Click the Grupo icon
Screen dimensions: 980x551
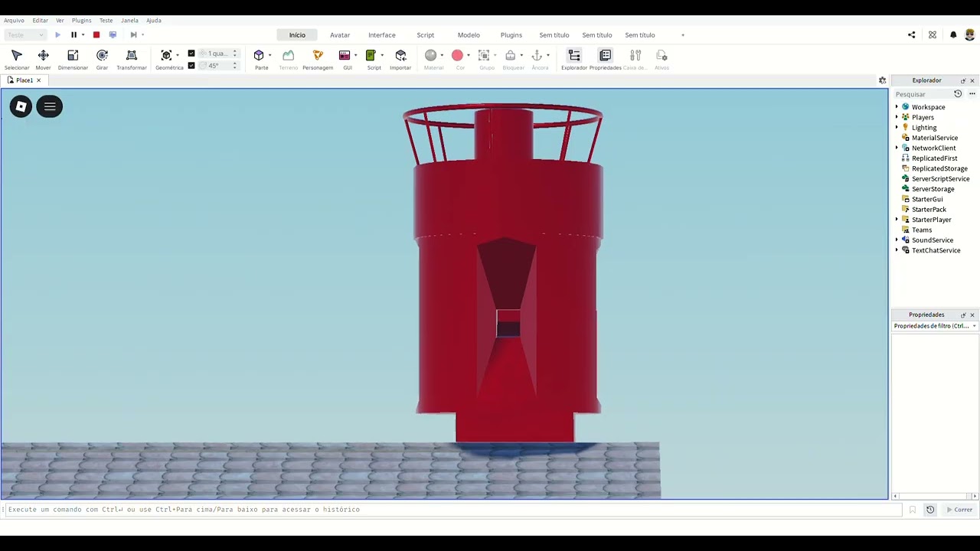tap(484, 55)
